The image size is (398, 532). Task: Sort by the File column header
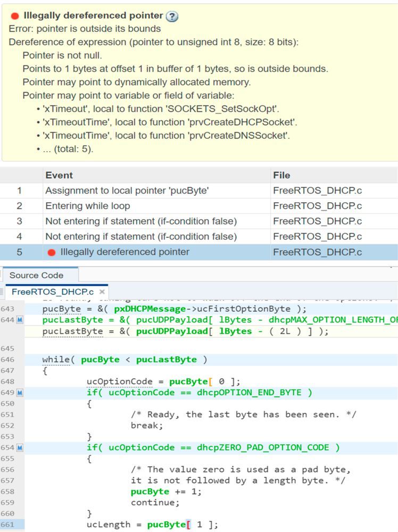coord(281,175)
